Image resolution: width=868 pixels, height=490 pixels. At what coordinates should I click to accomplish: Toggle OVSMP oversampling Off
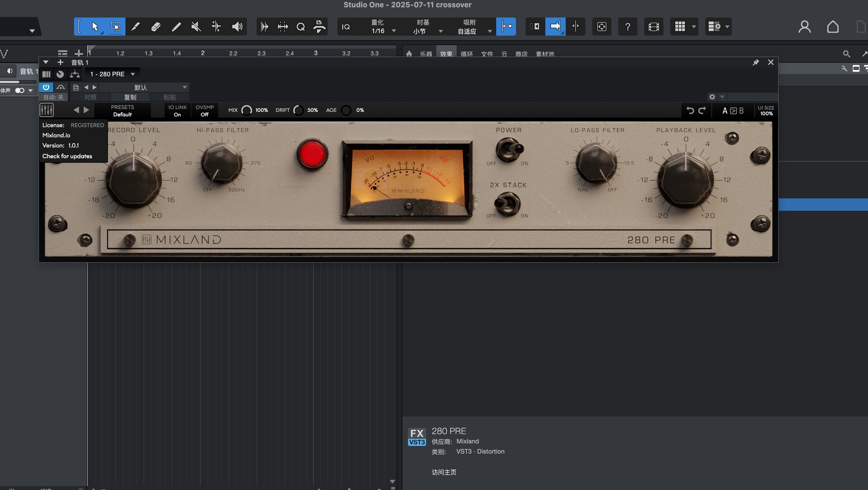click(204, 111)
